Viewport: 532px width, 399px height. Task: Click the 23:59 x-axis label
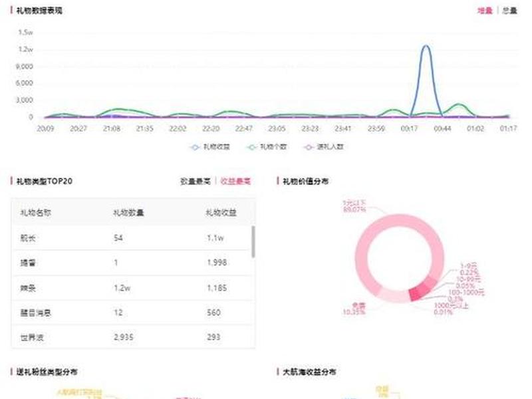coord(376,128)
